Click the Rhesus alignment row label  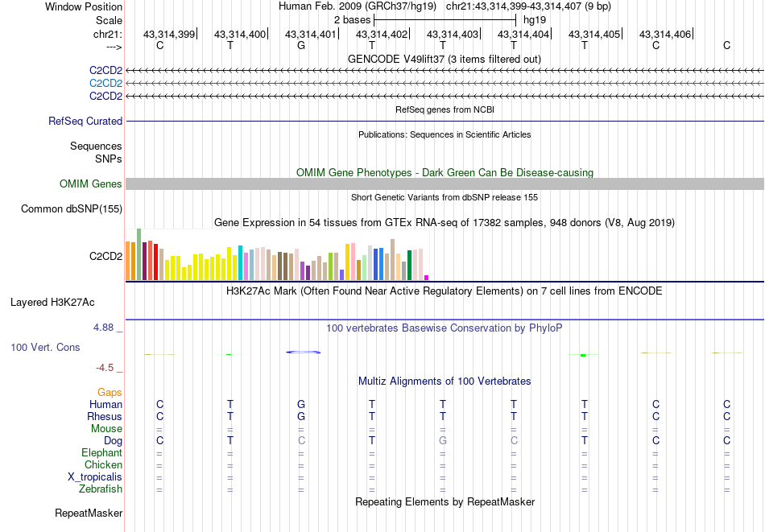coord(105,417)
